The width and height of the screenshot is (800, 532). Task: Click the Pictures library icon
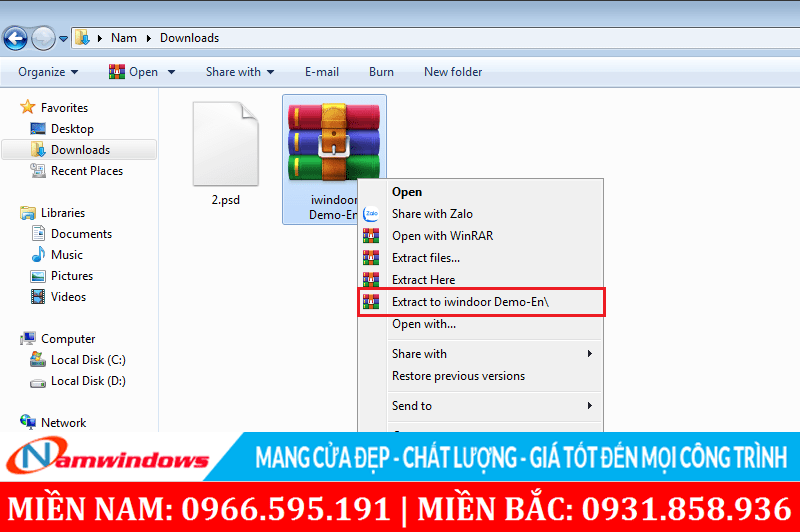(38, 276)
